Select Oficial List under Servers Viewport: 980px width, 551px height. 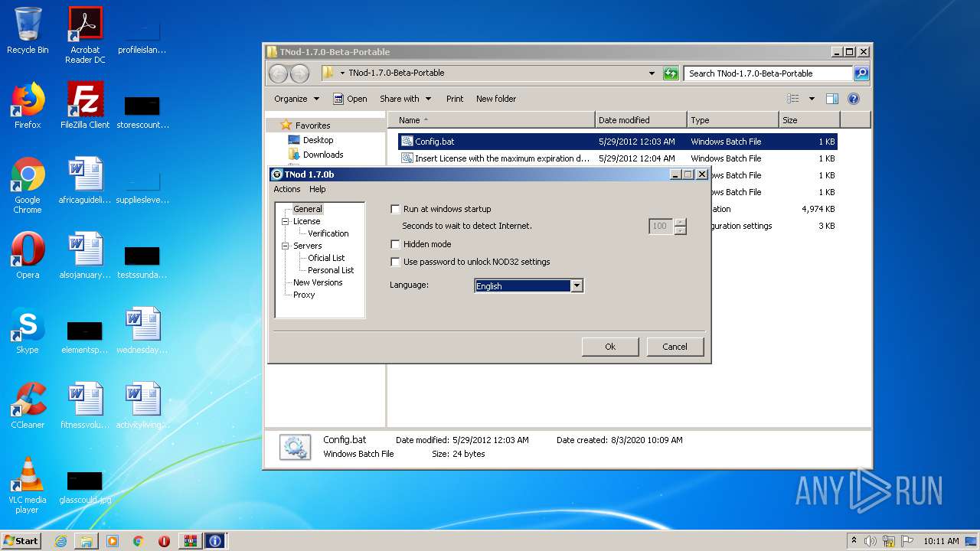pyautogui.click(x=326, y=258)
